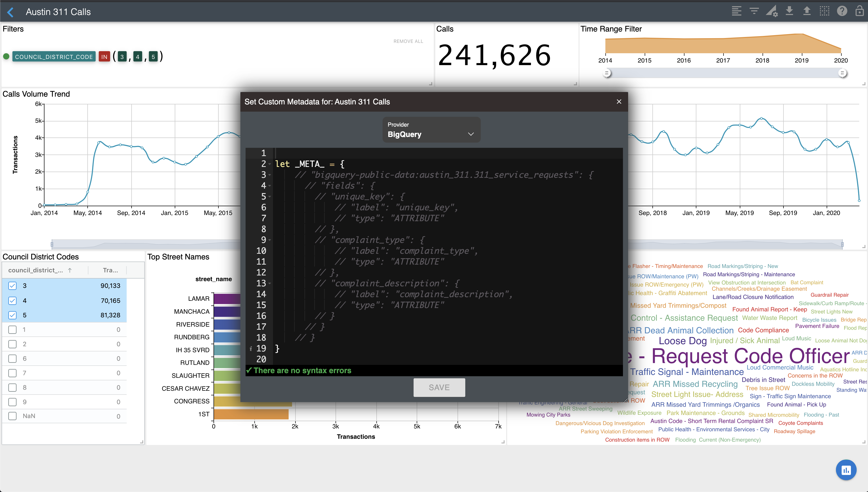Click the unlock padlock icon
This screenshot has height=492, width=868.
859,11
